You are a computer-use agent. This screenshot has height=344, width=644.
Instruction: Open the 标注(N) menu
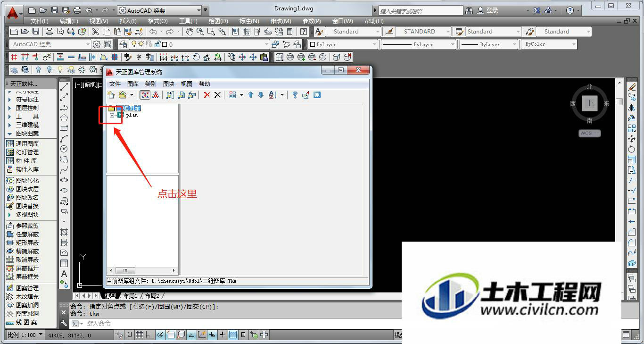point(249,21)
